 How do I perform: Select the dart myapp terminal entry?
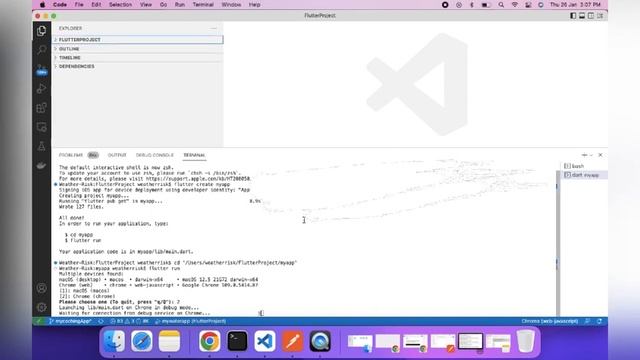(584, 175)
